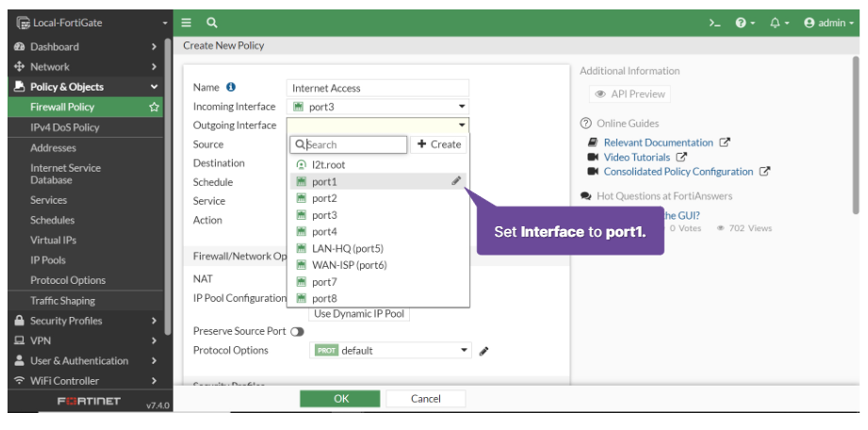Open the Video Tutorials link
Image resolution: width=868 pixels, height=430 pixels.
[x=636, y=157]
